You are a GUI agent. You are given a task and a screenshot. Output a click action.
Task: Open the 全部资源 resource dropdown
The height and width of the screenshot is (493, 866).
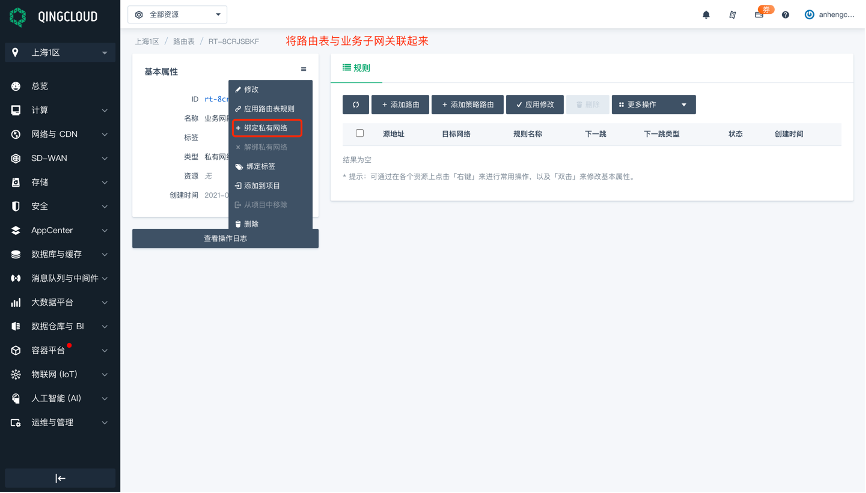178,15
